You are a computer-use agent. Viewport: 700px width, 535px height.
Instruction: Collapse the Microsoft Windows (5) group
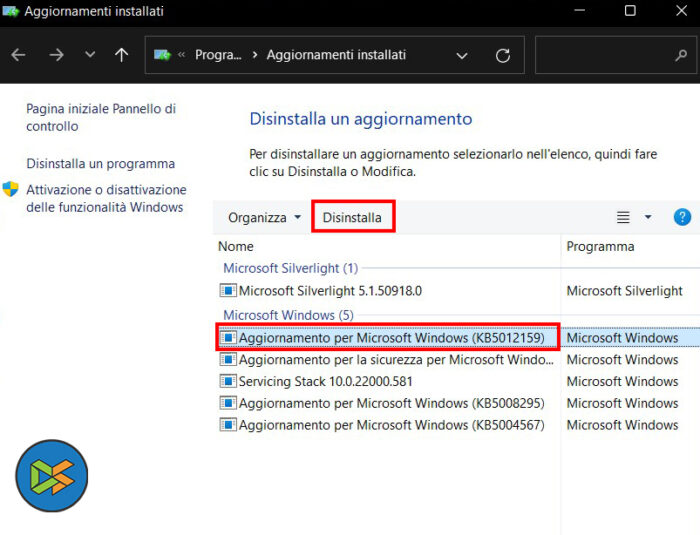pyautogui.click(x=288, y=315)
